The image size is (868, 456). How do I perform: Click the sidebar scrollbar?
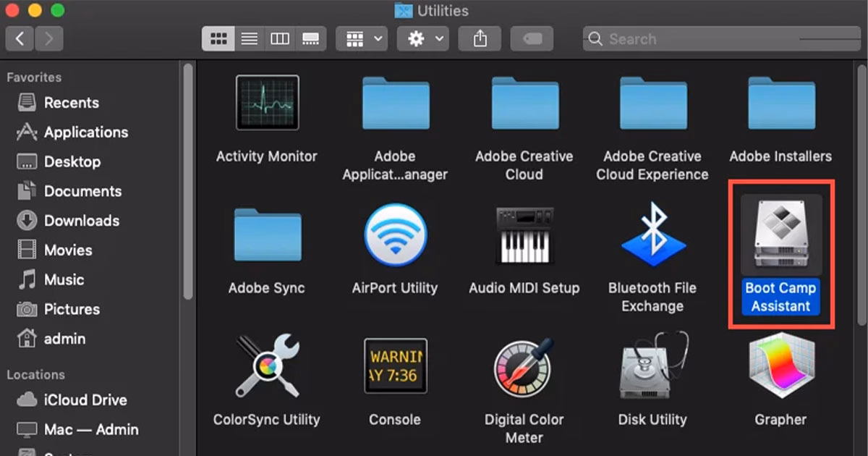(x=187, y=181)
